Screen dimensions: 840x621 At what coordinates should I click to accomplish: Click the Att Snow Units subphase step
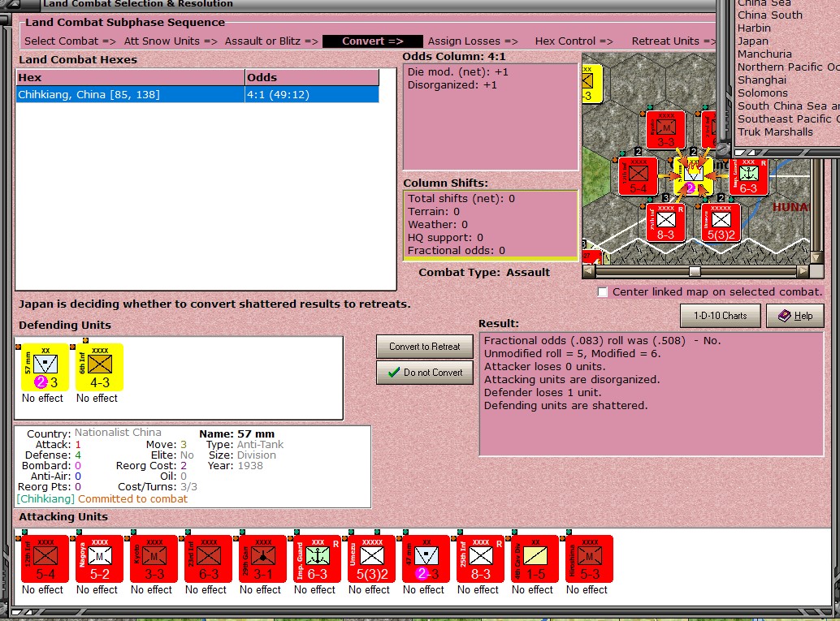[171, 41]
